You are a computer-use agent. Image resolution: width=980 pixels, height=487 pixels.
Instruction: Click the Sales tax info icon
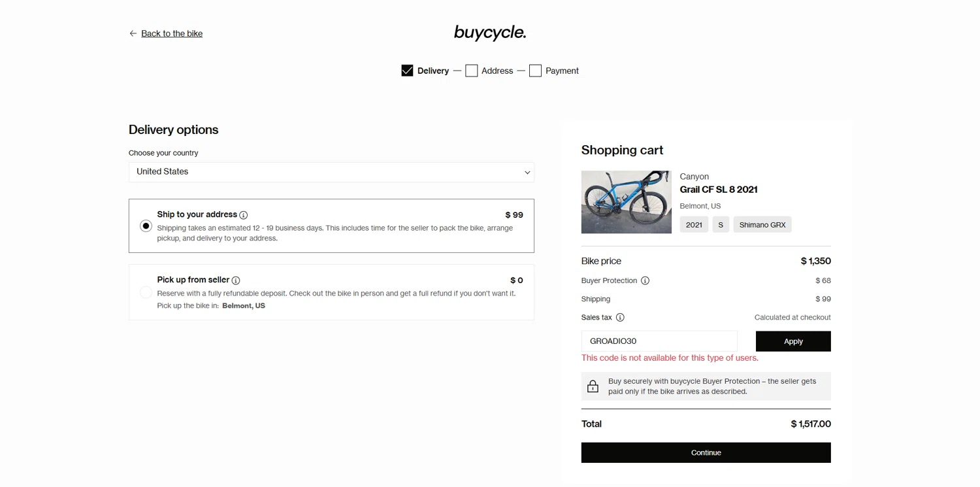pos(620,317)
